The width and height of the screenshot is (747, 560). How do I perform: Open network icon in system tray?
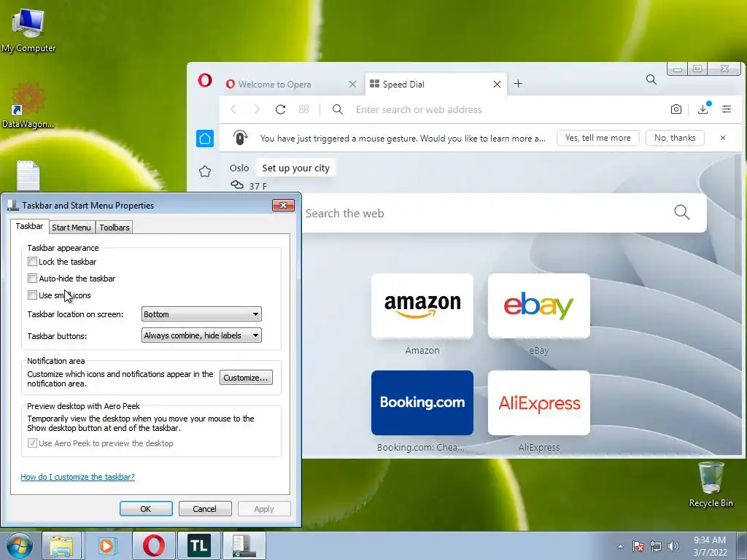click(x=656, y=546)
